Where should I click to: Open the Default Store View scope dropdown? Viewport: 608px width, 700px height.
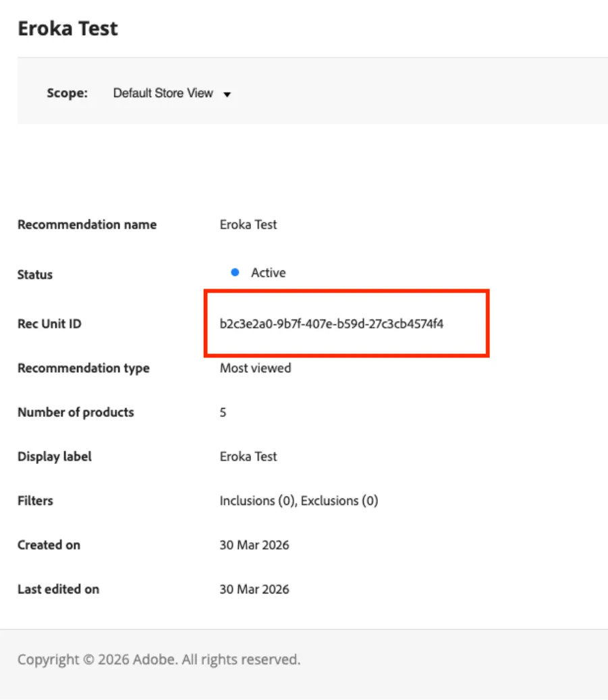171,93
